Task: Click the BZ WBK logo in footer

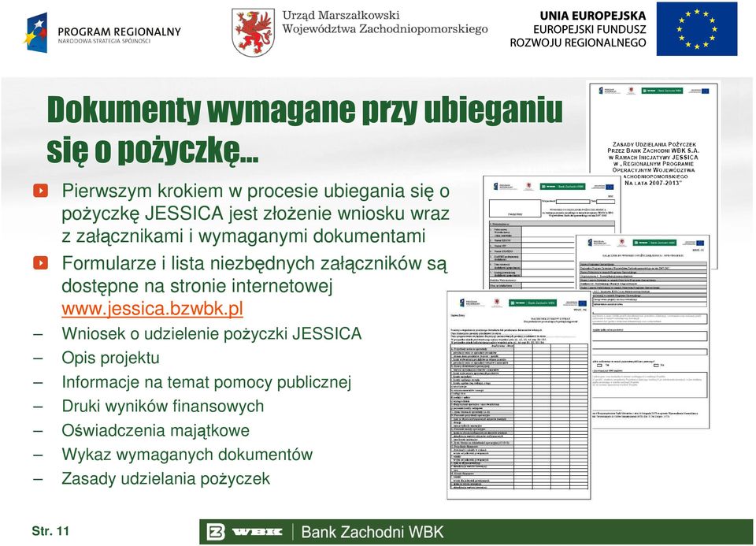Action: click(245, 532)
